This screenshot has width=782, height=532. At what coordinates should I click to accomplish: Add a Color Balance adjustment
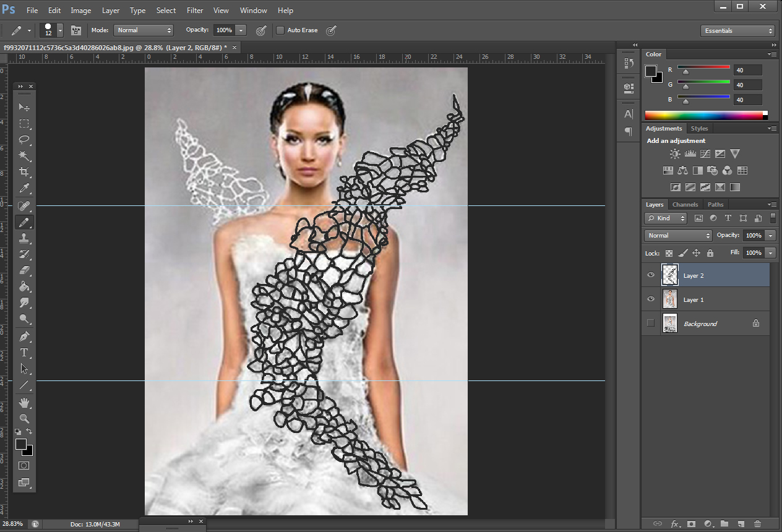pos(682,170)
